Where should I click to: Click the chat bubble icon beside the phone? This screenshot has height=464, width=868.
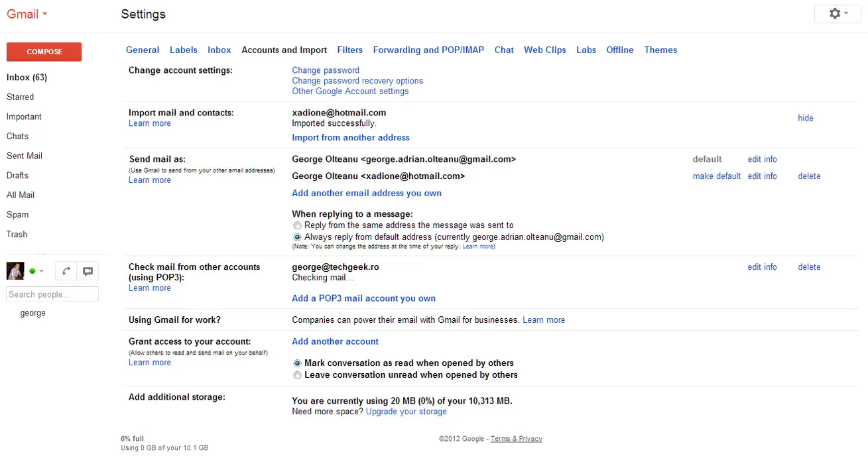[x=88, y=271]
